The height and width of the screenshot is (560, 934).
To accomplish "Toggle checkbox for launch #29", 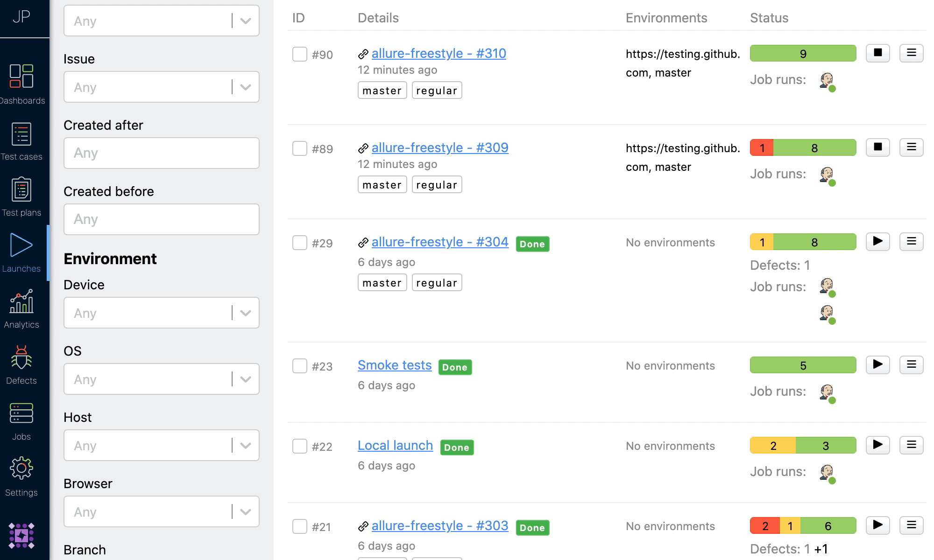I will (299, 242).
